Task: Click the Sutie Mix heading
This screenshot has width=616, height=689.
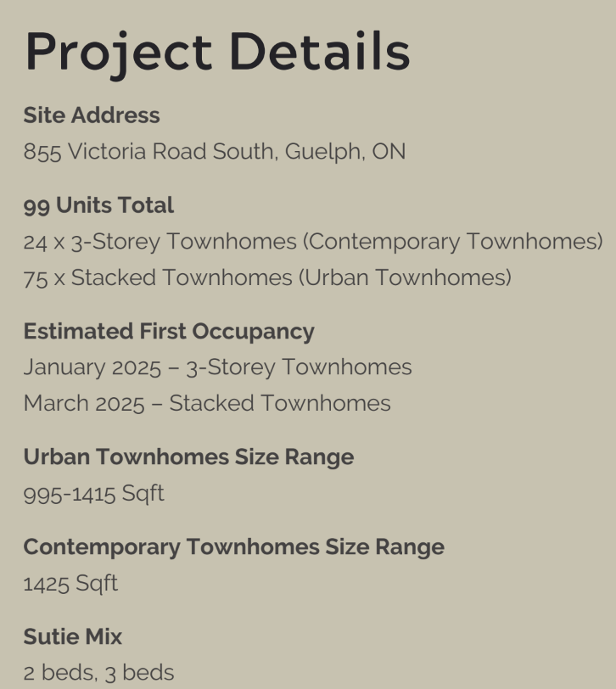Action: 73,636
